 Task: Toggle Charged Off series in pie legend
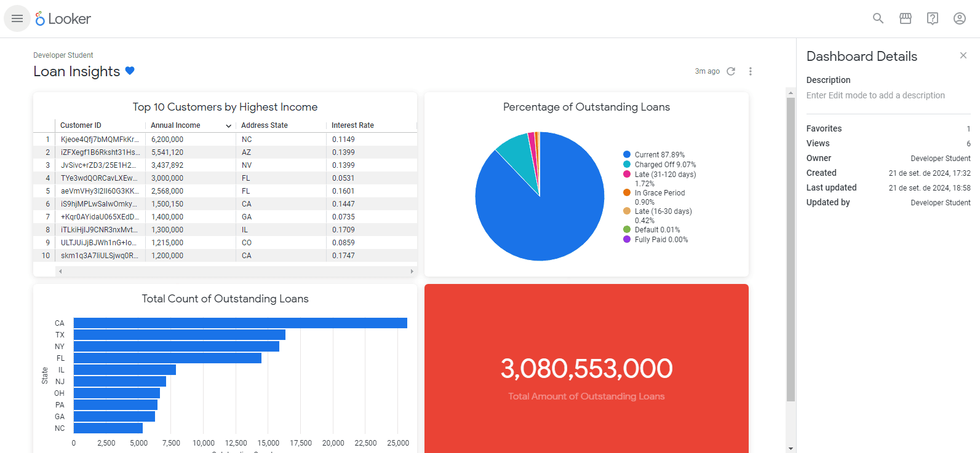click(664, 165)
